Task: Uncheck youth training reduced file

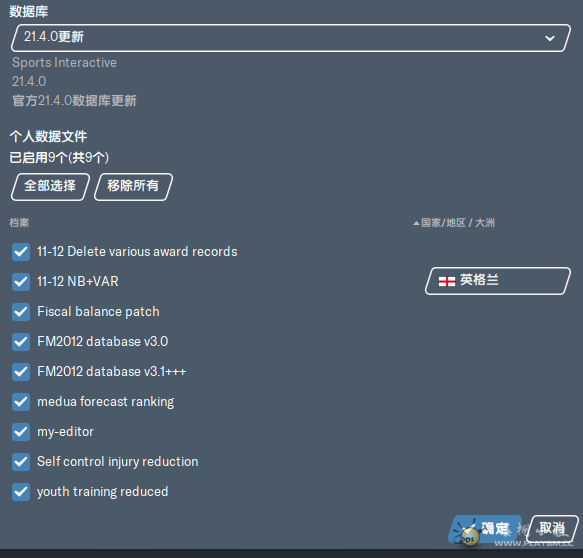Action: [x=21, y=492]
